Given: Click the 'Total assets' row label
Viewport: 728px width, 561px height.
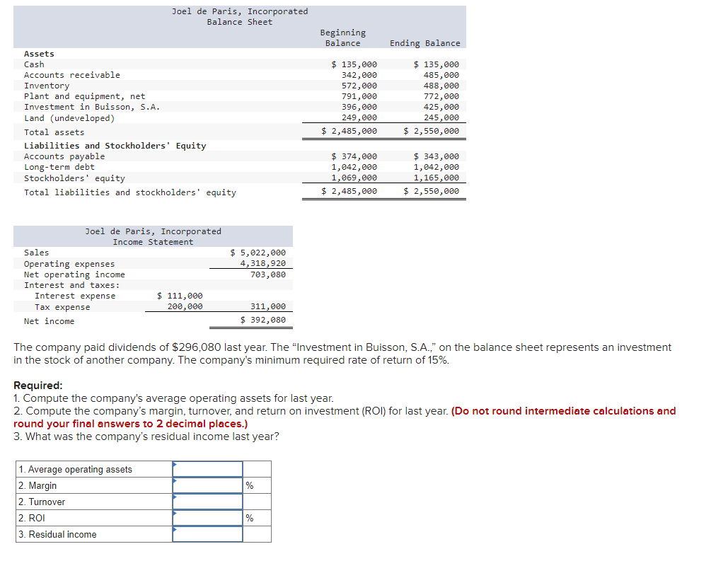Looking at the screenshot, I should pos(54,133).
